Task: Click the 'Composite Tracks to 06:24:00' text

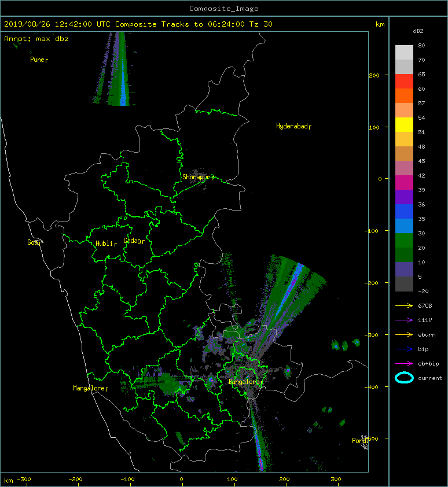Action: pos(180,24)
